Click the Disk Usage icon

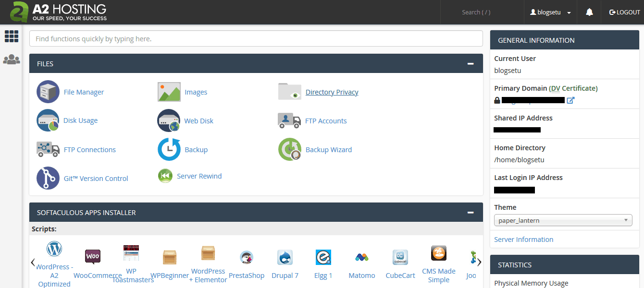click(48, 120)
